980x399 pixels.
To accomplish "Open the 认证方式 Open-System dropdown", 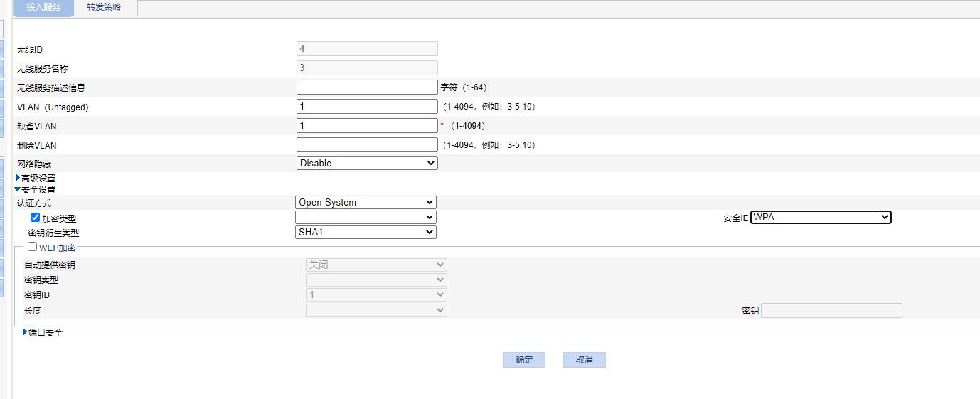I will [366, 203].
